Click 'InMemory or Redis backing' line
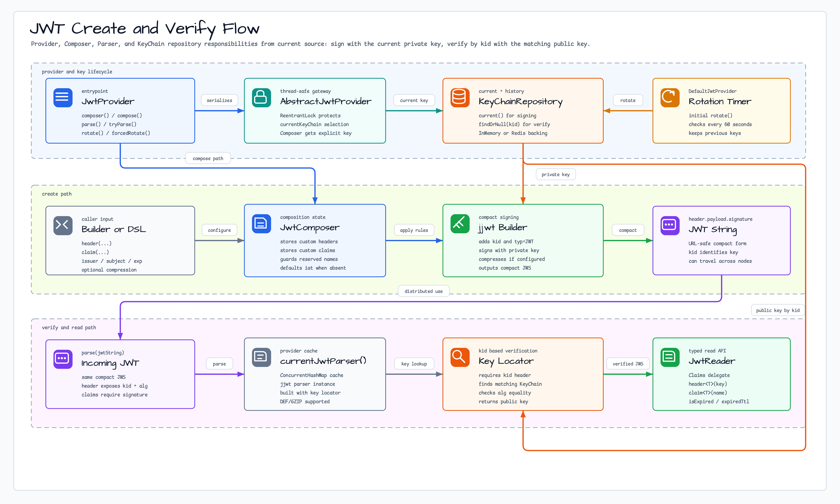840x504 pixels. click(x=513, y=133)
